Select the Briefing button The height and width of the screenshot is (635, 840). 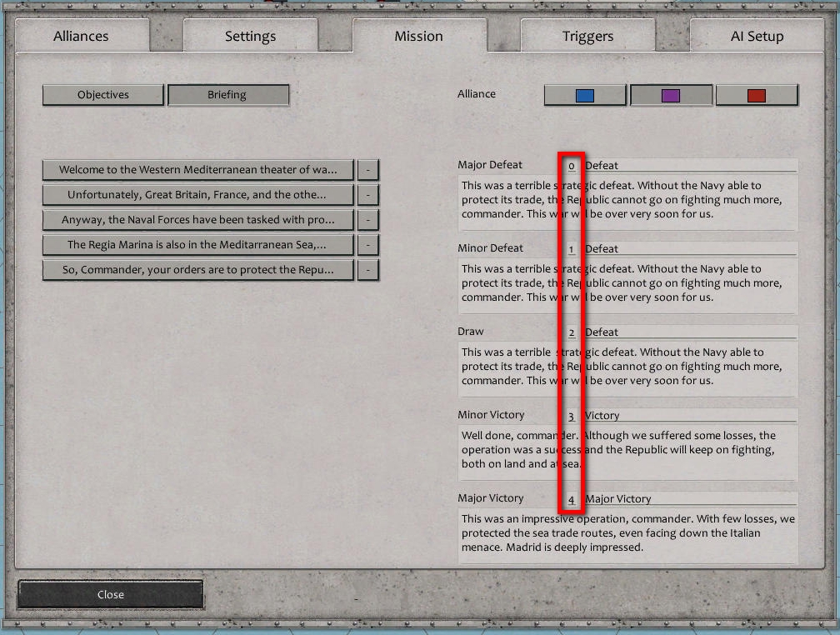pos(228,95)
